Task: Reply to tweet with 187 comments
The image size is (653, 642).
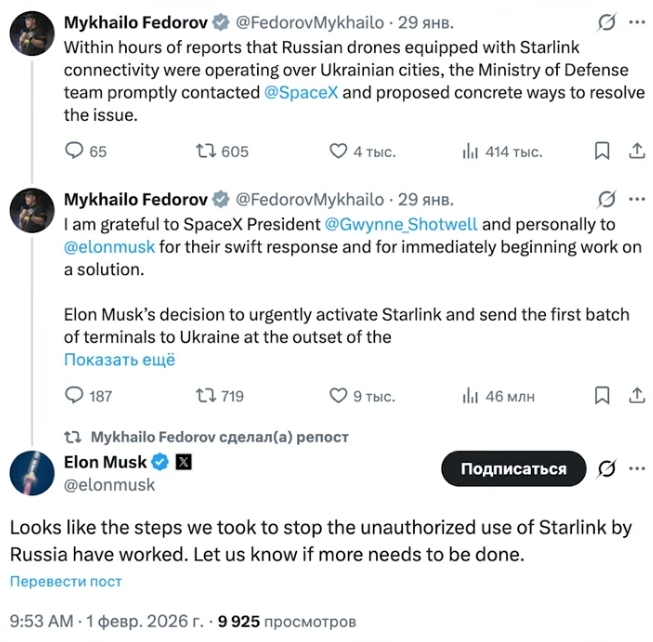Action: [x=75, y=396]
